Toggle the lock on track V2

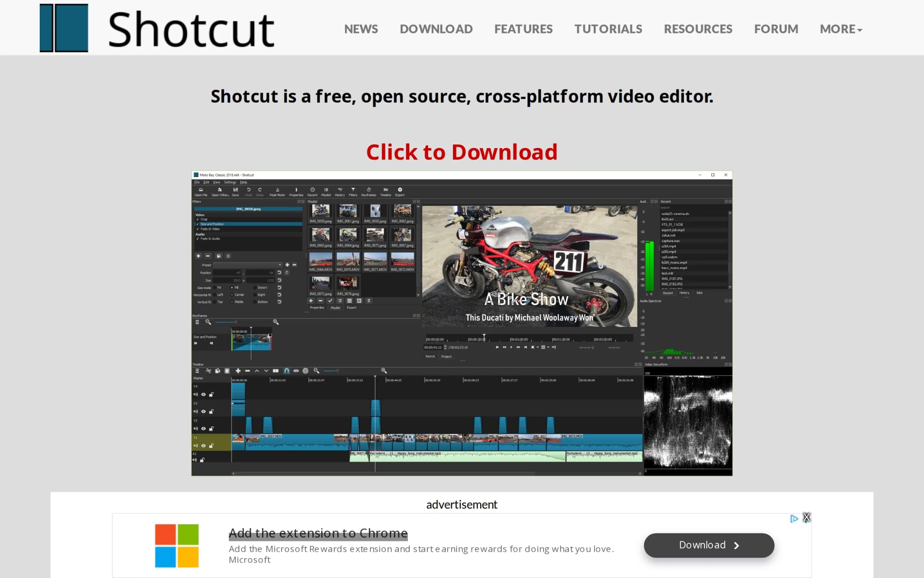click(x=211, y=429)
